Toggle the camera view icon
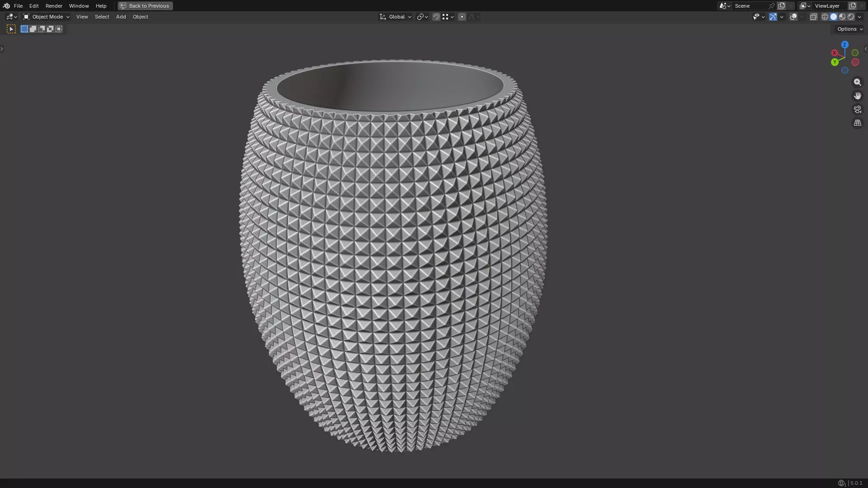868x488 pixels. tap(857, 109)
